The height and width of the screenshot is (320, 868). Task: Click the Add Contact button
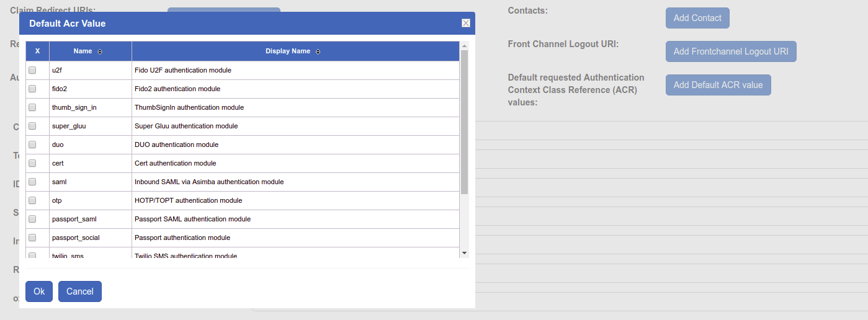[x=697, y=18]
